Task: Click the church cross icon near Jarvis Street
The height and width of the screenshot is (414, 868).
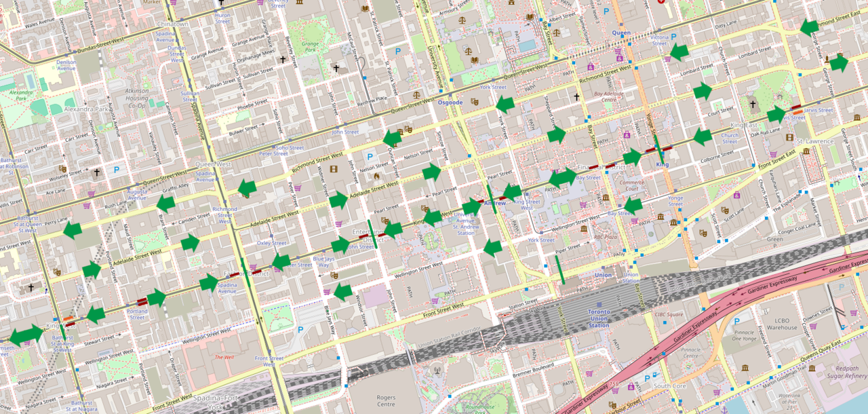Action: (x=753, y=103)
